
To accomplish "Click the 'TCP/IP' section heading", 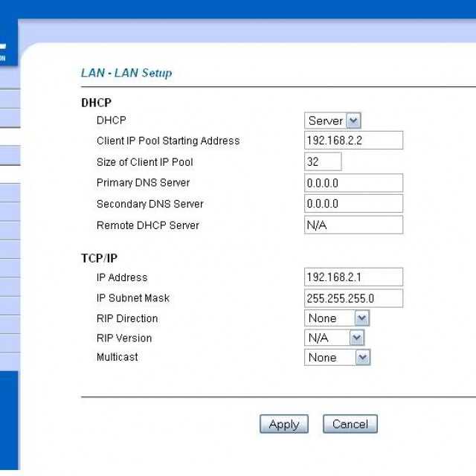I will 99,258.
